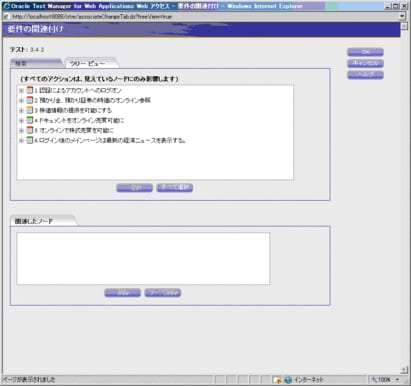Click the red requirement icon of node 1
The image size is (411, 386).
point(30,90)
